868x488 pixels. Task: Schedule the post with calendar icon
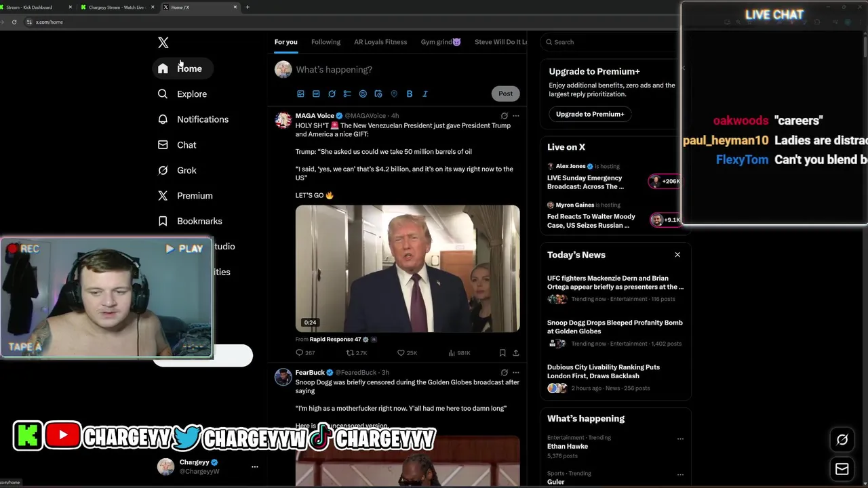378,94
